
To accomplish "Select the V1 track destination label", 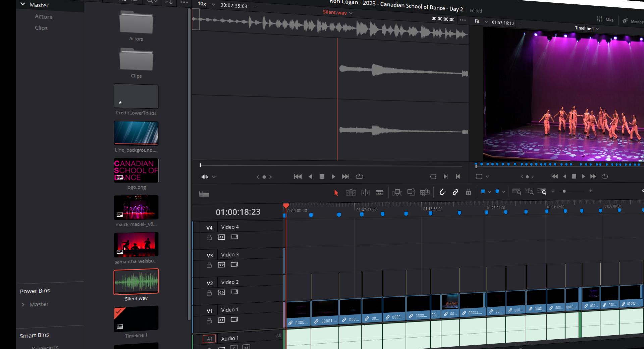I will click(x=209, y=311).
